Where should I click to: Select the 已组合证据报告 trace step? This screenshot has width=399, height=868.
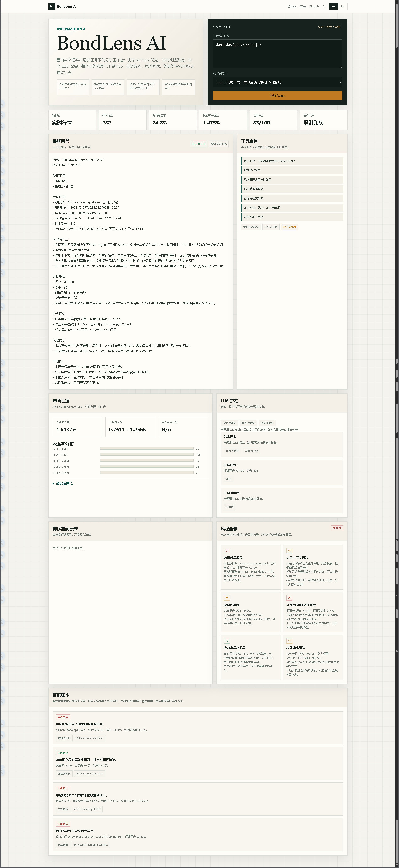[292, 198]
